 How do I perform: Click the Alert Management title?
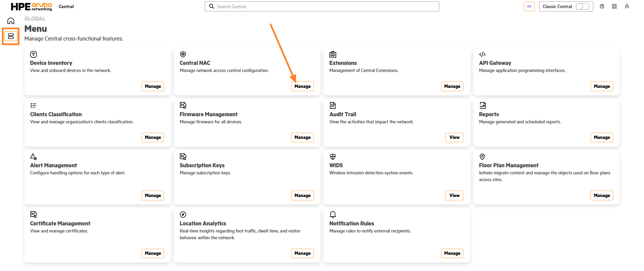(x=53, y=166)
